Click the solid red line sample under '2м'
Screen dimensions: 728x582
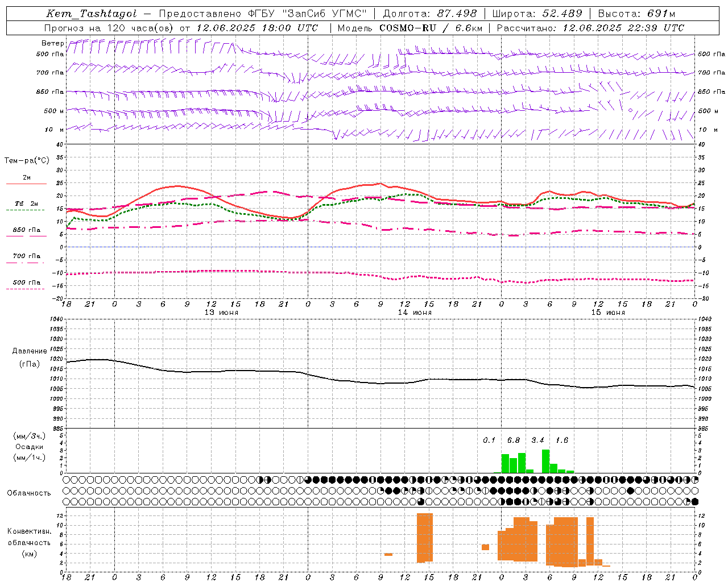[x=26, y=184]
